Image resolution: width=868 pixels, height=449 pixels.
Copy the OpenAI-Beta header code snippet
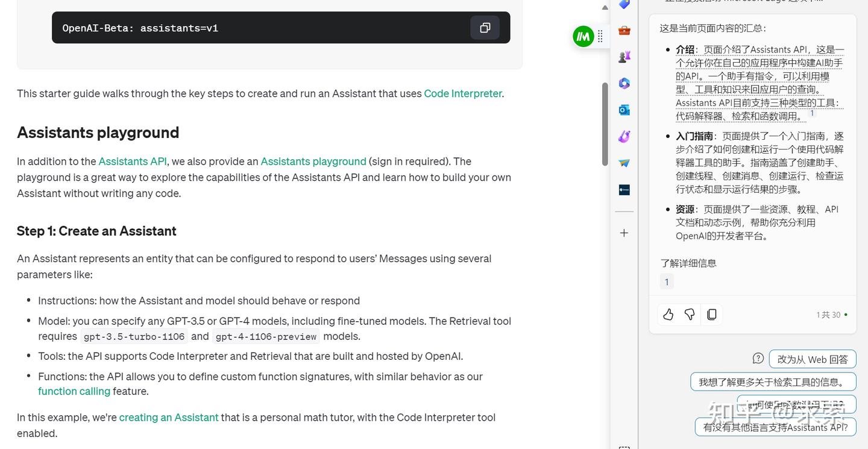pyautogui.click(x=485, y=28)
